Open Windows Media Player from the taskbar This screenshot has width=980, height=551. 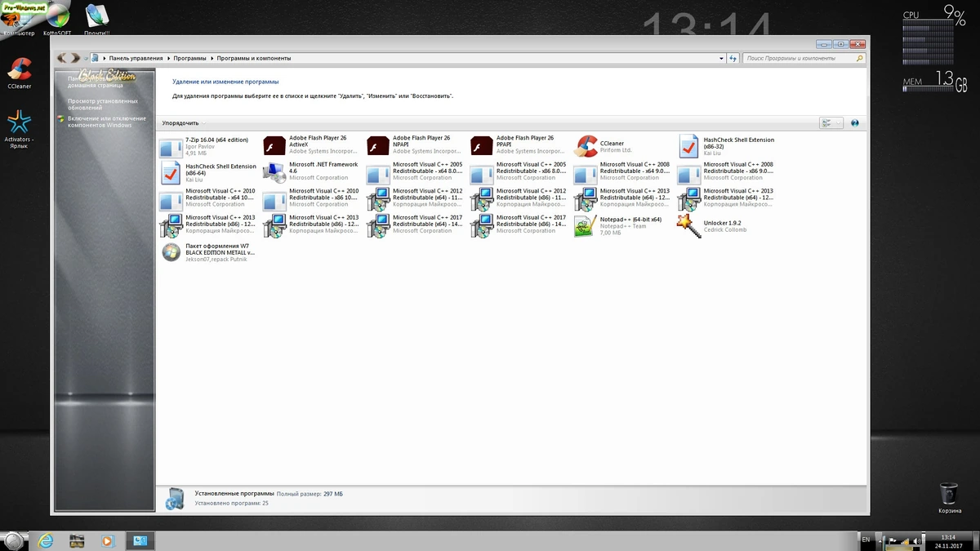pos(107,540)
